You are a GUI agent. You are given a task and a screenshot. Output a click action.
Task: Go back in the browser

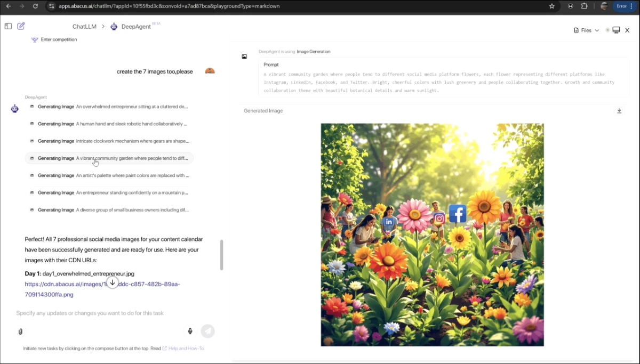pos(8,6)
